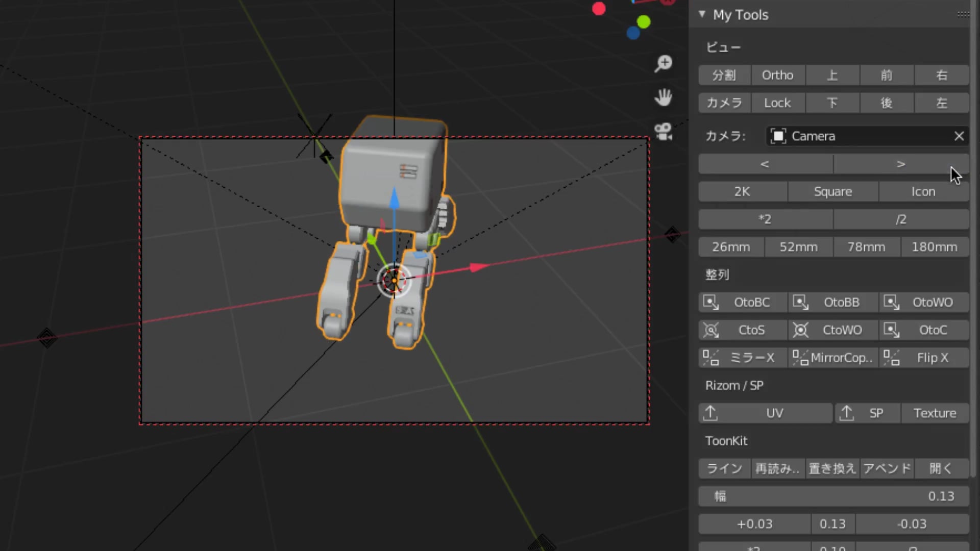The image size is (980, 551).
Task: Toggle the Lock view button
Action: (x=778, y=103)
